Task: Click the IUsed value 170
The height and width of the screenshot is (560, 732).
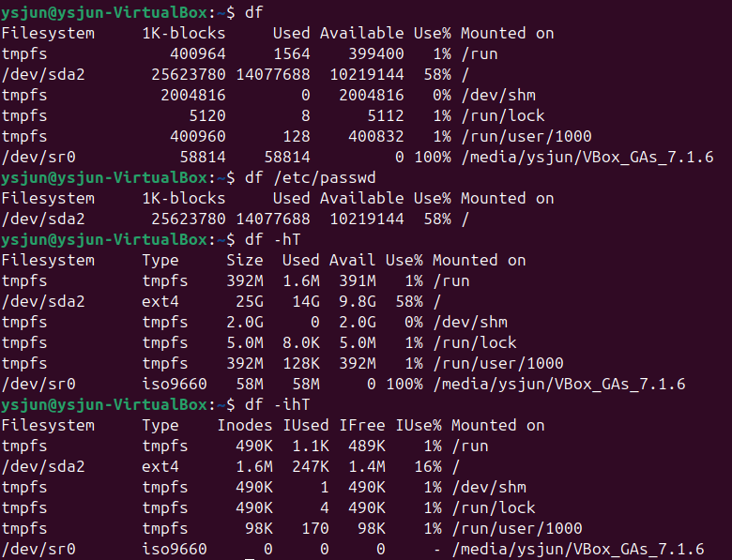Action: click(x=315, y=529)
